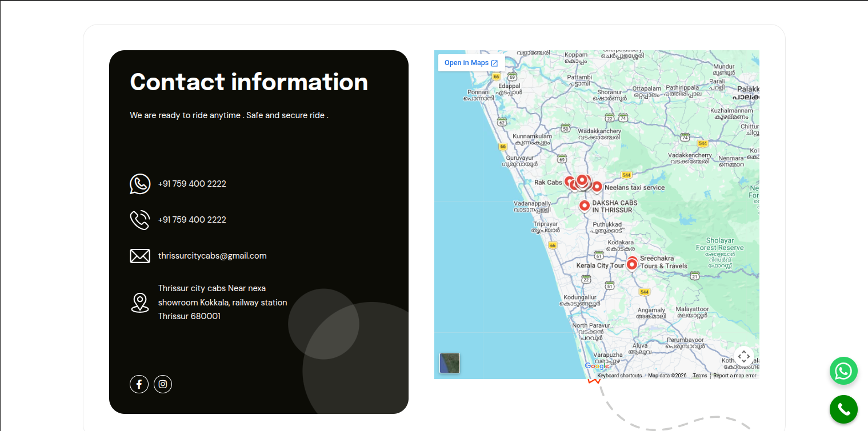Click the WhatsApp icon beside the first phone number

[x=140, y=184]
